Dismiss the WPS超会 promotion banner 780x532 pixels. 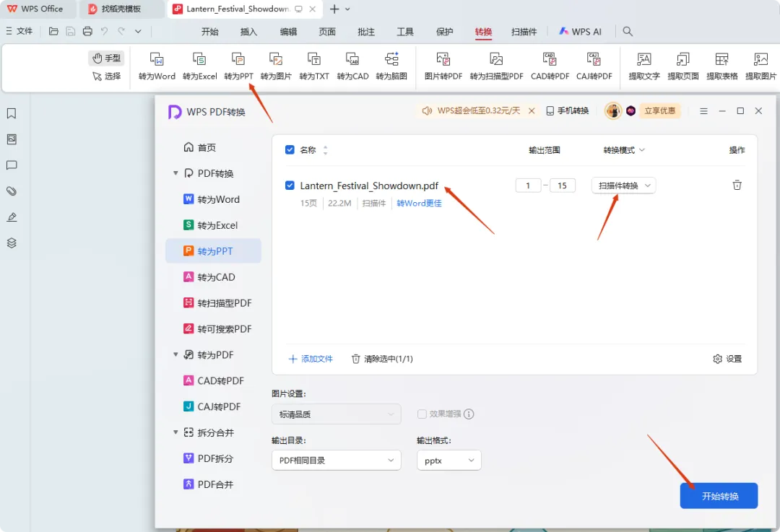[532, 111]
